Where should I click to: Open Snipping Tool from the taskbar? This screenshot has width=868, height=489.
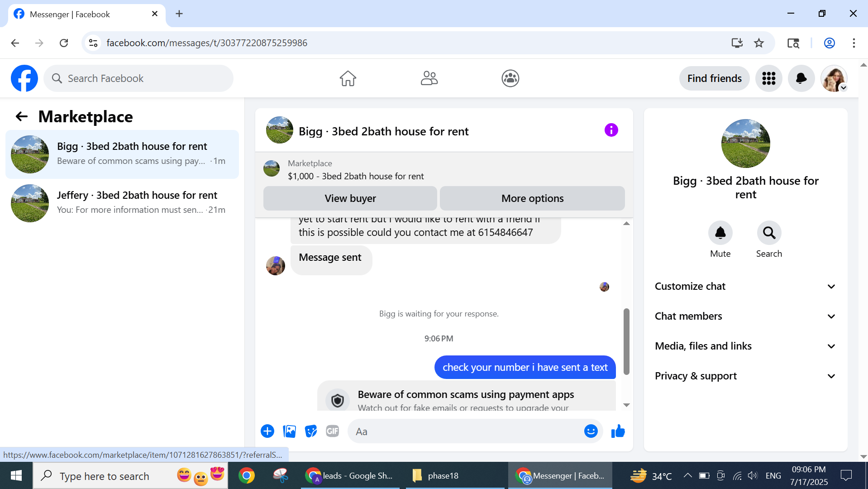(x=281, y=475)
